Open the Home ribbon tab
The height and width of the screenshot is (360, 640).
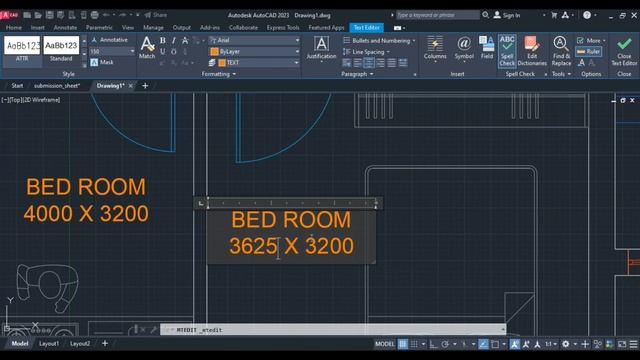[x=14, y=27]
